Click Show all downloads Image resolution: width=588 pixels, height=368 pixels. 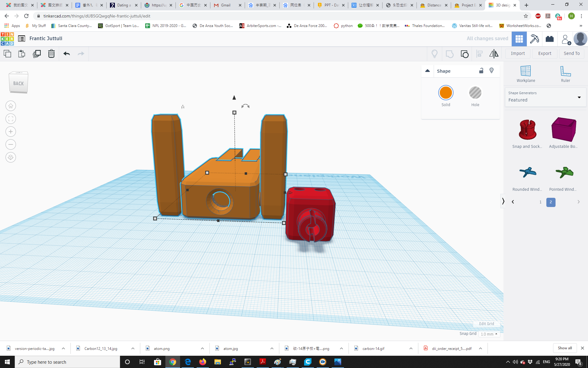pyautogui.click(x=565, y=348)
